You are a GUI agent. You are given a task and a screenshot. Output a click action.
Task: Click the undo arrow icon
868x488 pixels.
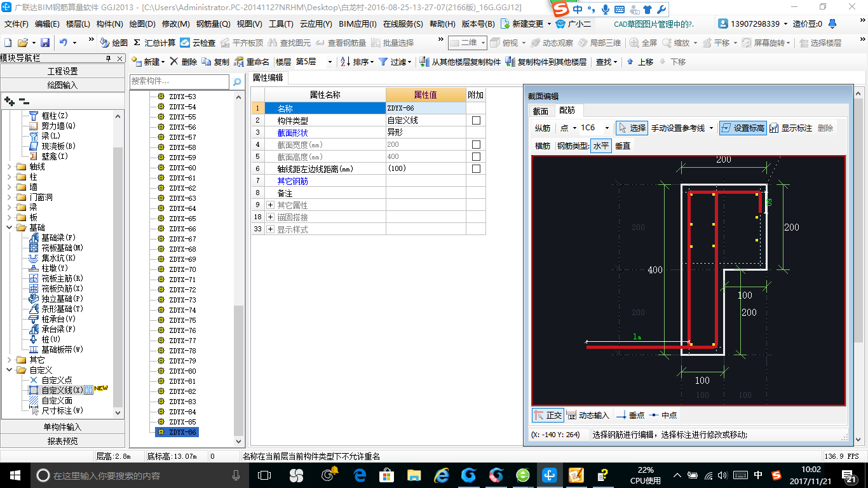pyautogui.click(x=64, y=43)
